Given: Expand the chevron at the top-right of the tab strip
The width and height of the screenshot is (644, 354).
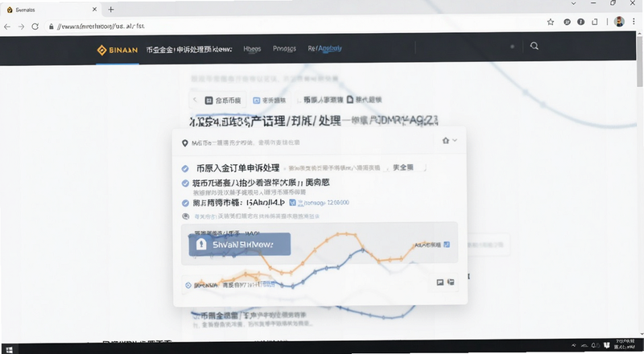Looking at the screenshot, I should [573, 3].
